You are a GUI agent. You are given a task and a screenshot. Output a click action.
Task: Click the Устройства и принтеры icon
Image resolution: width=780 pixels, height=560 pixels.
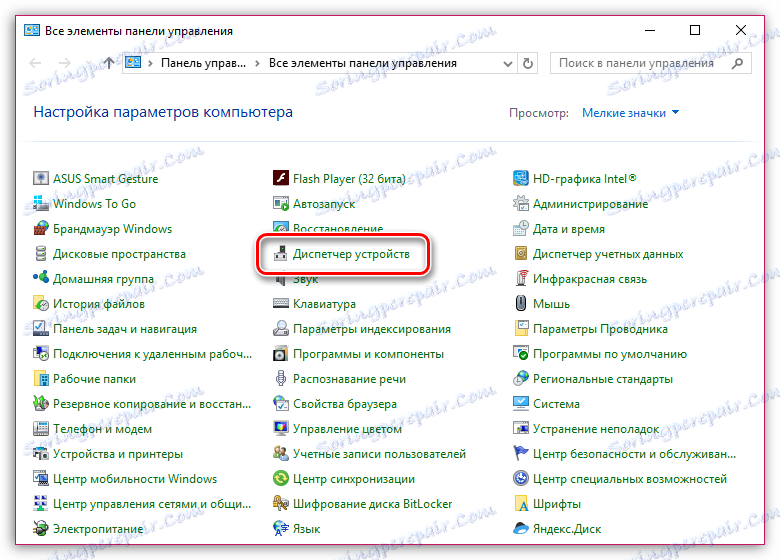pos(40,454)
